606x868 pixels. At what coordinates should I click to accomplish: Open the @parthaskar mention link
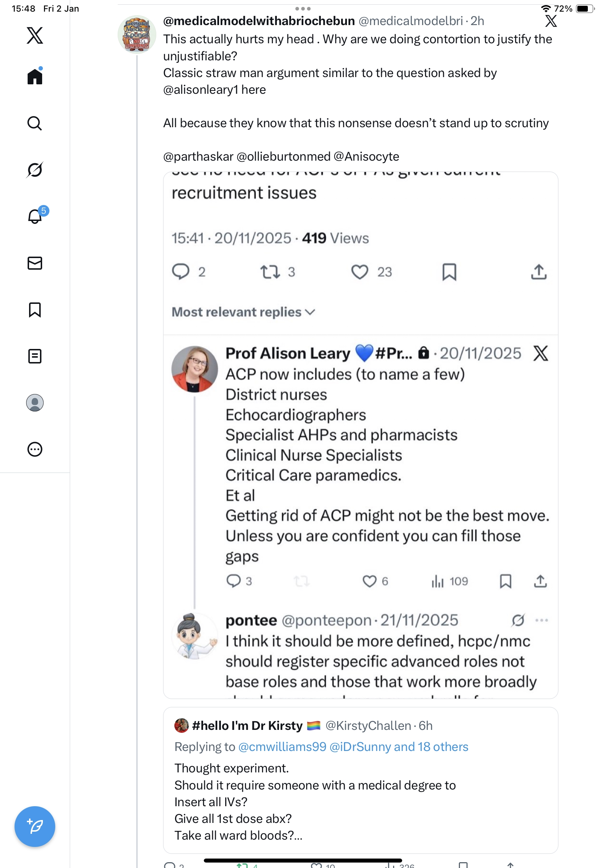point(198,156)
